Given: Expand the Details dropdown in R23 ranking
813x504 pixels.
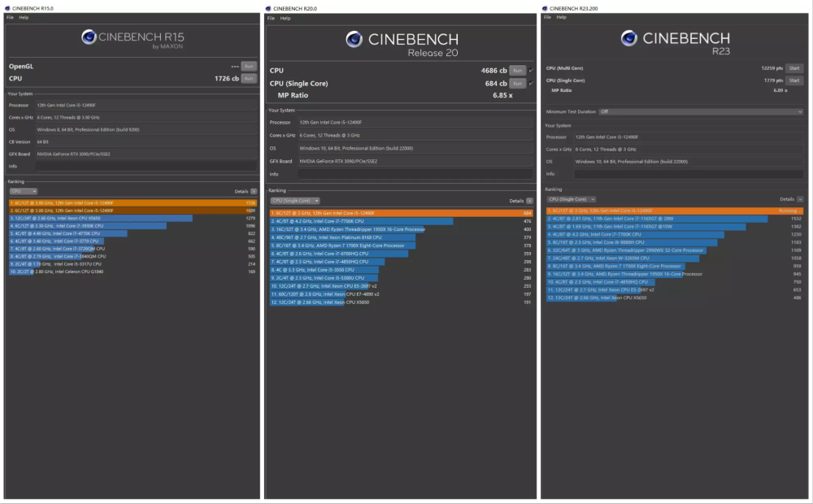Looking at the screenshot, I should point(800,199).
